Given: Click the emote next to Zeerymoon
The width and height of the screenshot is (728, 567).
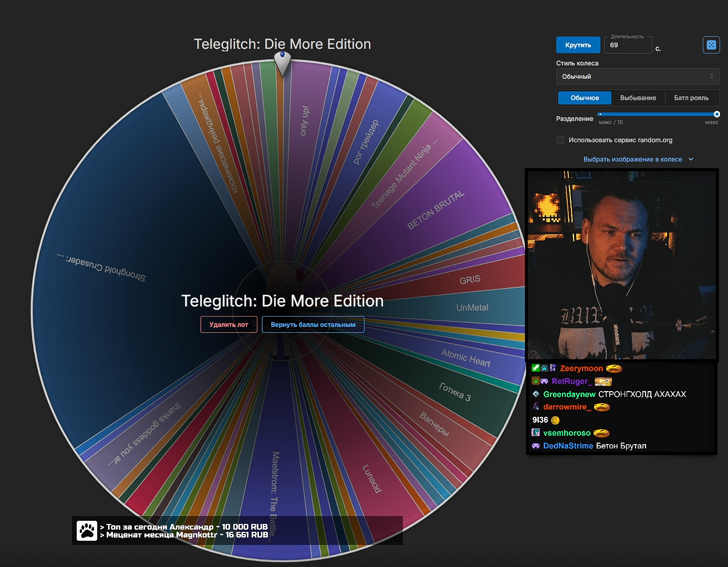Looking at the screenshot, I should click(614, 369).
